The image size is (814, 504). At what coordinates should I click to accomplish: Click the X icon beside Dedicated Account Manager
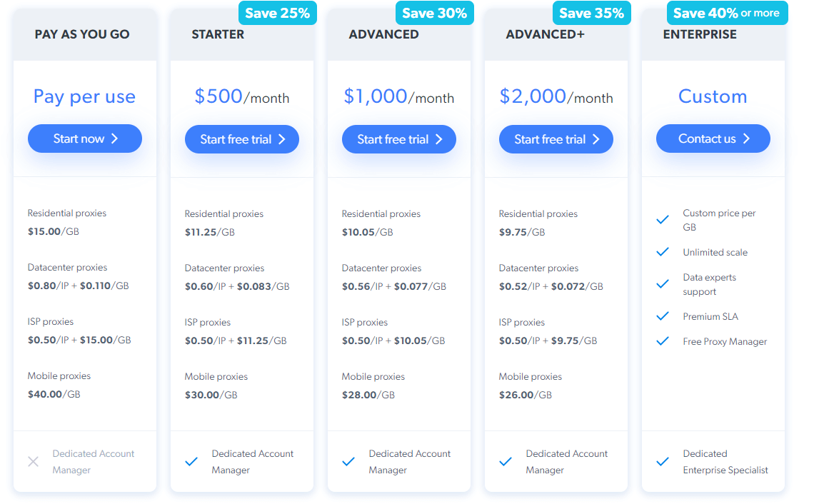33,461
